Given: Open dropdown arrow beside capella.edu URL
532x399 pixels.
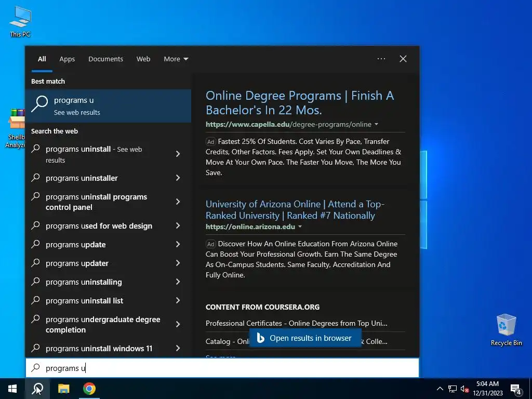Looking at the screenshot, I should point(376,125).
